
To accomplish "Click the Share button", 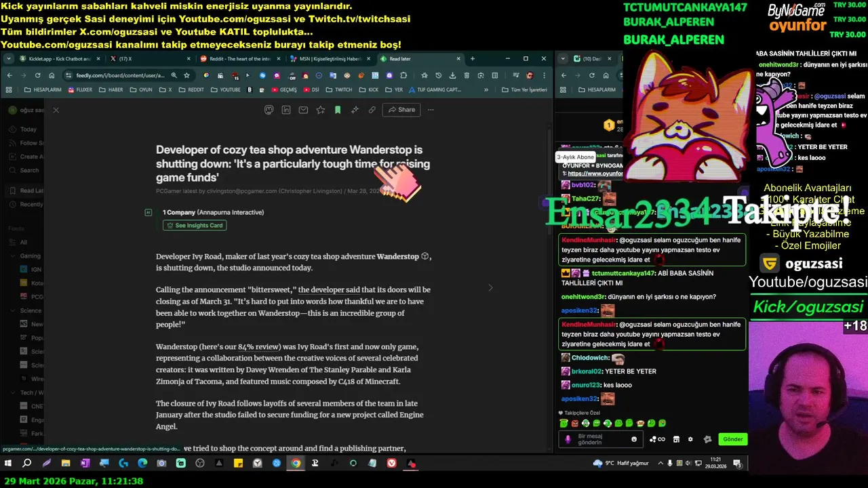I will pyautogui.click(x=401, y=110).
